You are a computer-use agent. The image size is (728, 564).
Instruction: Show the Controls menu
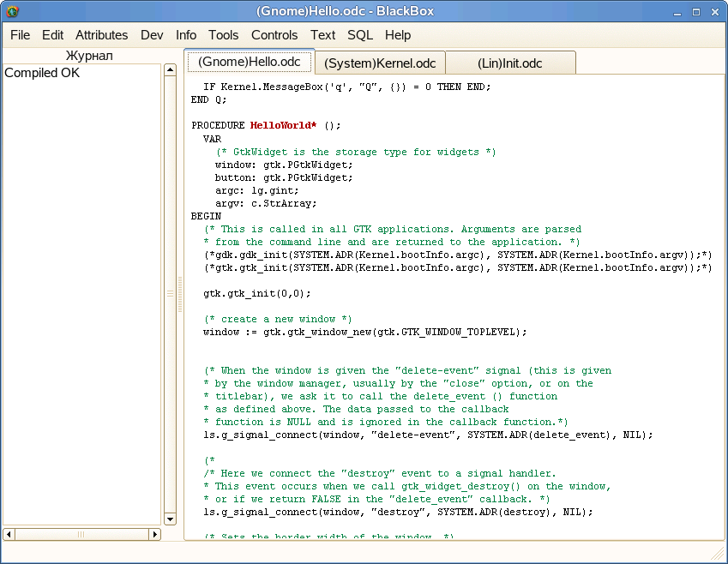click(274, 35)
